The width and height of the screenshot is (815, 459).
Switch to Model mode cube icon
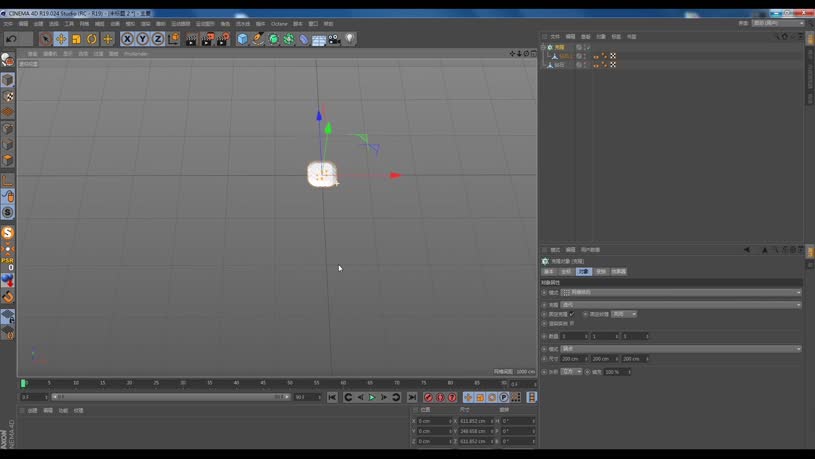7,80
